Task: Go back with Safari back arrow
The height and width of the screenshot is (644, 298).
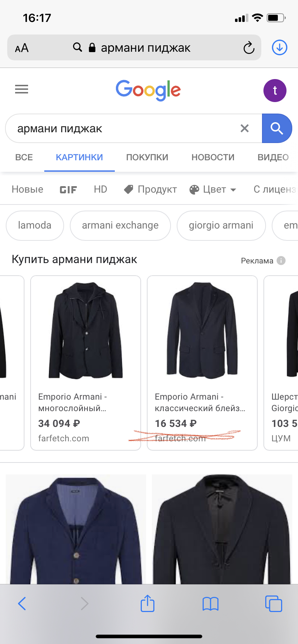Action: [x=22, y=603]
